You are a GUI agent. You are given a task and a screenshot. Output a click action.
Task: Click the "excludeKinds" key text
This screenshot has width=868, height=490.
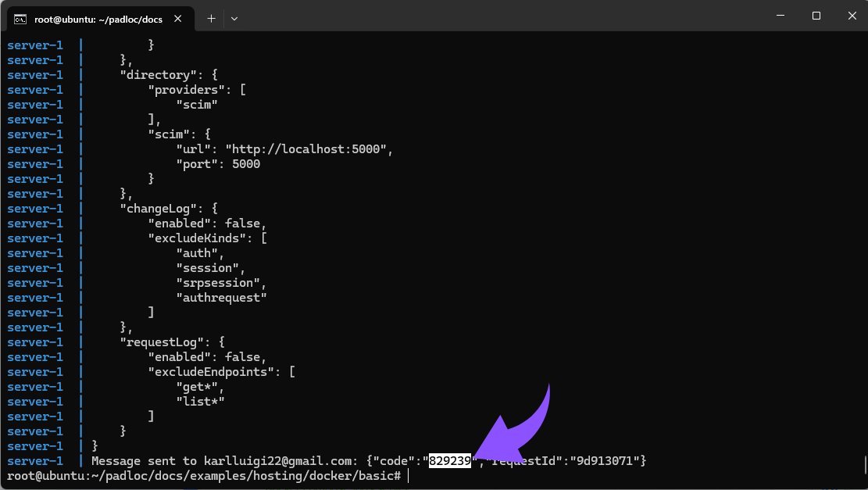(197, 238)
